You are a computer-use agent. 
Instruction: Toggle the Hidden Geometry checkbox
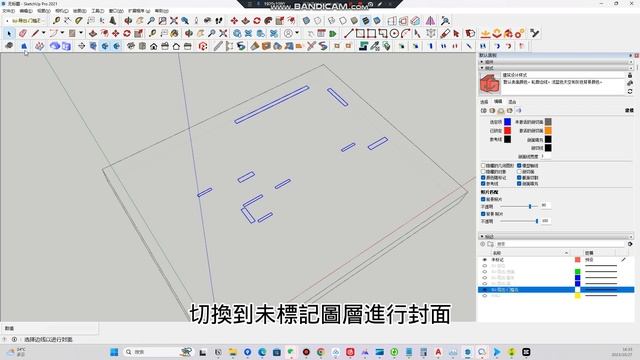pos(483,166)
